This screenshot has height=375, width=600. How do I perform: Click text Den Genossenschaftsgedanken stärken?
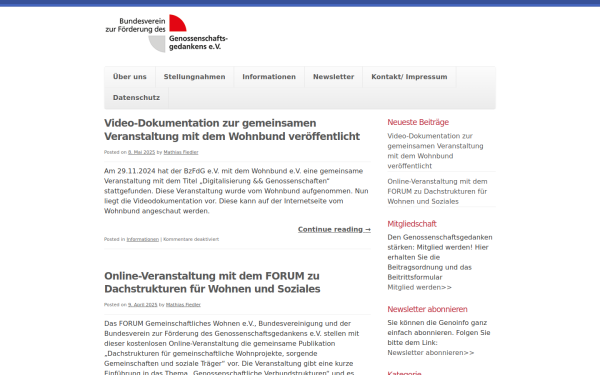(440, 257)
